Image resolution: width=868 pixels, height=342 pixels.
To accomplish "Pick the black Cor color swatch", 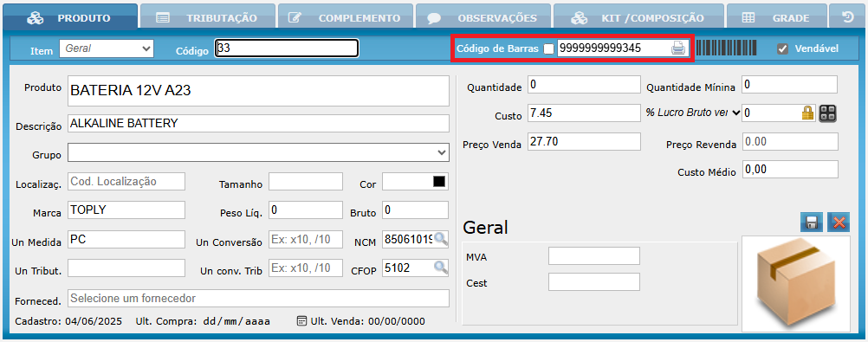I will pos(440,182).
